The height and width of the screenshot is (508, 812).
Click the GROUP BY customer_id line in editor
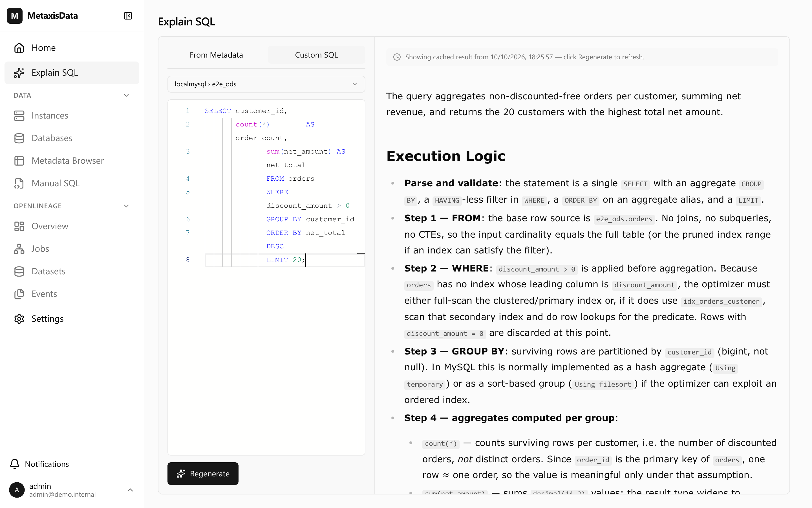tap(310, 219)
